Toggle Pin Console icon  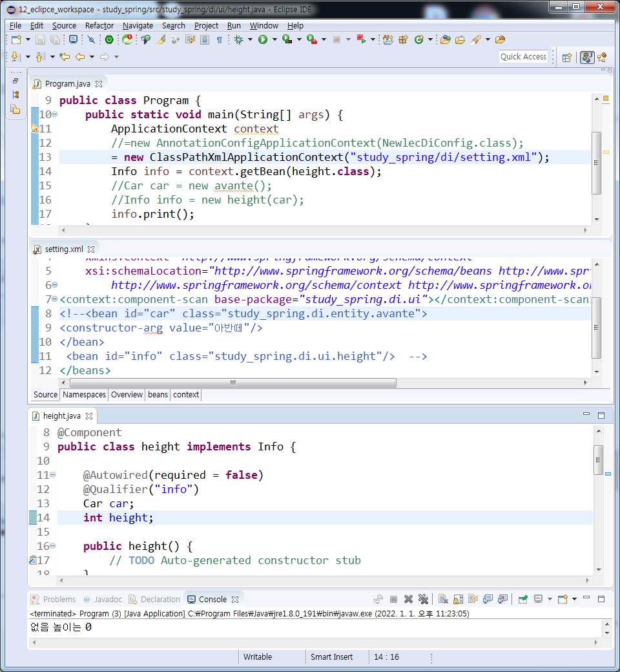click(x=522, y=599)
